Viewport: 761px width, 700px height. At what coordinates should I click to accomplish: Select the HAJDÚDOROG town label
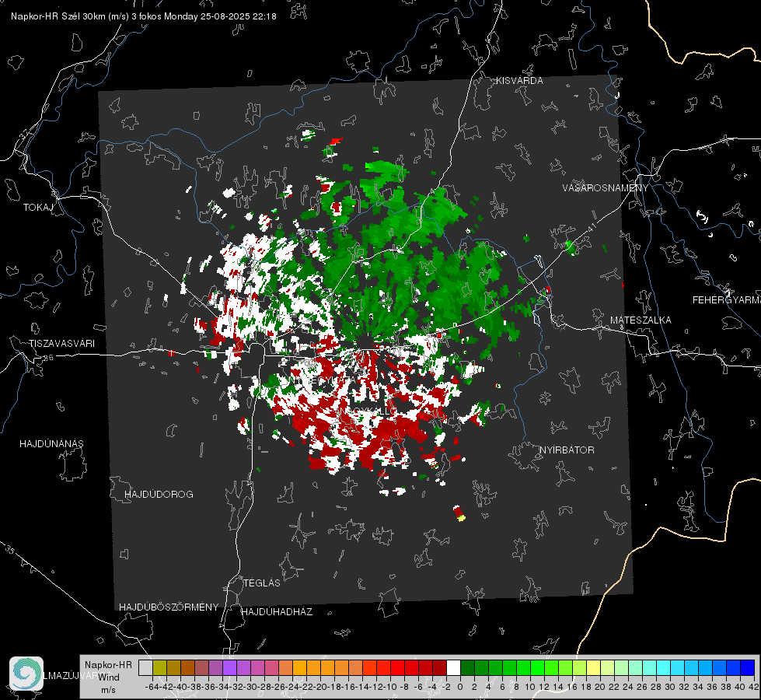coord(159,495)
